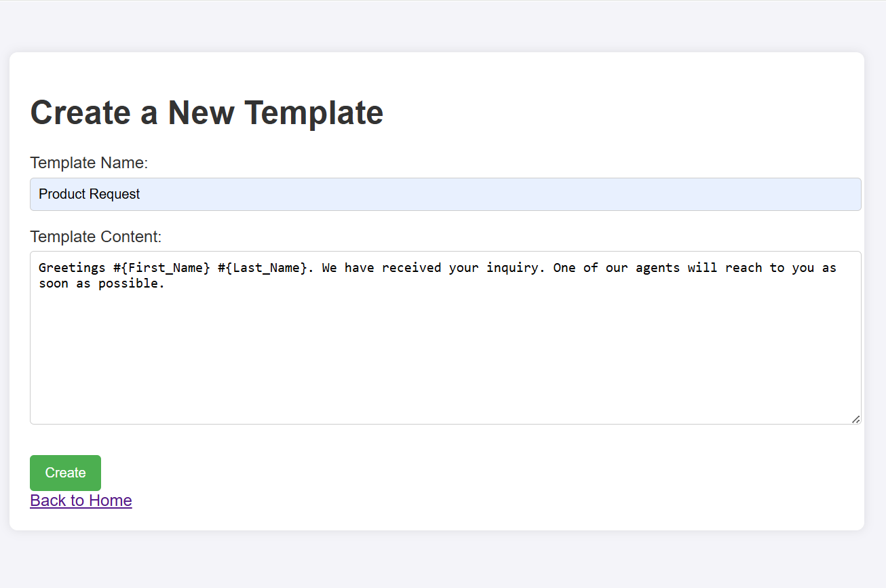Place cursor on #{Last_Name} placeholder
The height and width of the screenshot is (588, 886).
point(263,268)
